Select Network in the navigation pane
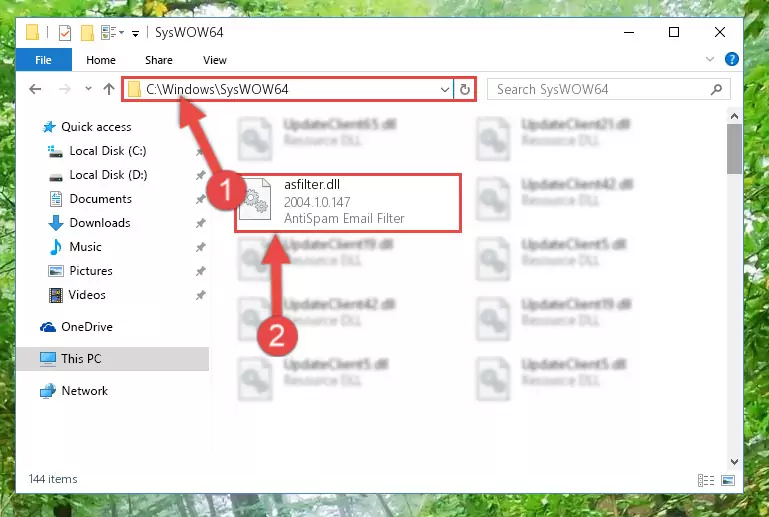Screen dimensions: 769x517 tap(84, 391)
